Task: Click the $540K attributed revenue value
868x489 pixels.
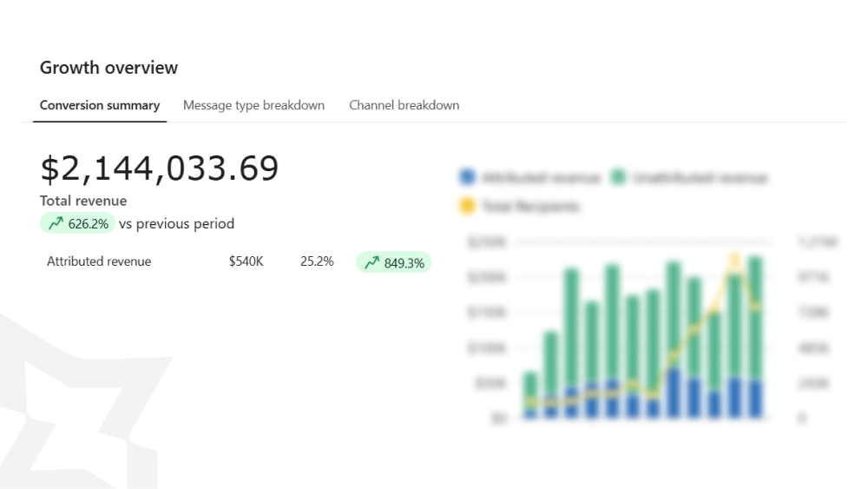Action: (x=246, y=261)
